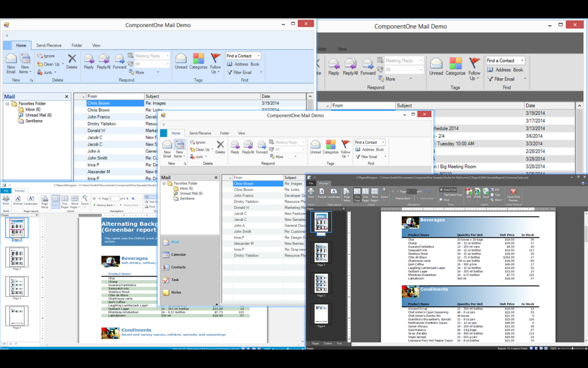Open Page Setup in the dark report designer

pos(347,195)
